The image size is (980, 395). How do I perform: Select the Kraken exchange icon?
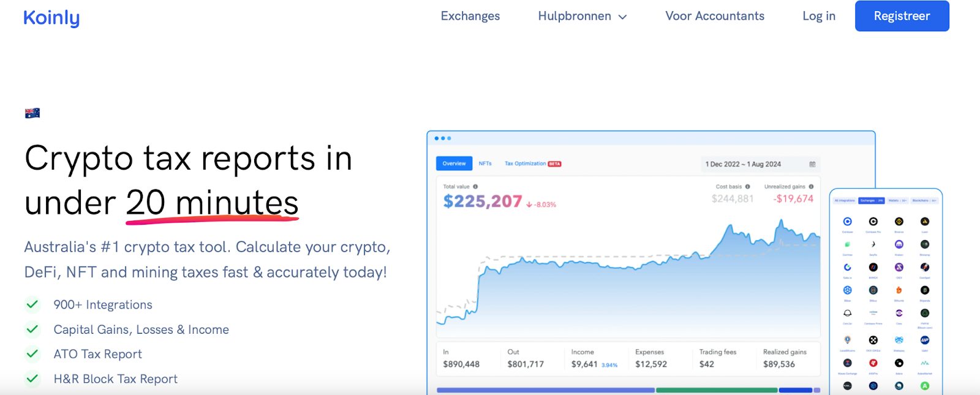899,244
